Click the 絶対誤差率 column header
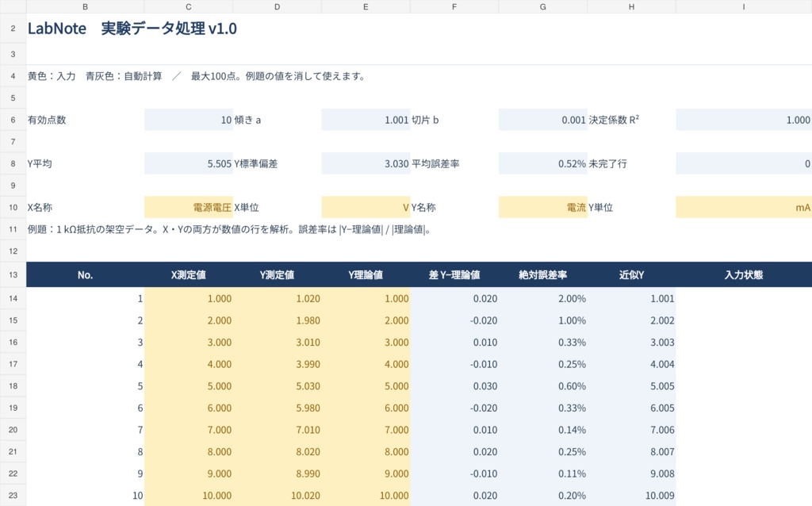The width and height of the screenshot is (812, 506). click(x=542, y=274)
